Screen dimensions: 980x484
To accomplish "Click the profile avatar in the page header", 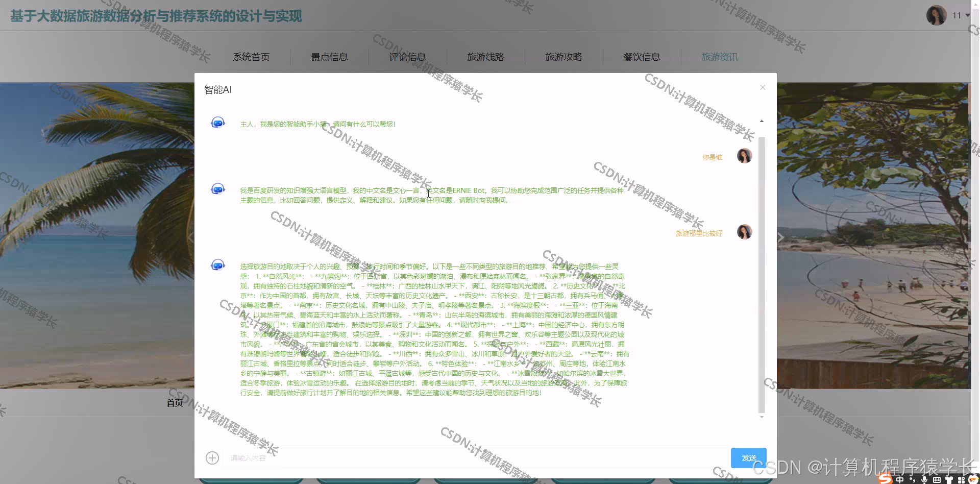I will click(937, 15).
